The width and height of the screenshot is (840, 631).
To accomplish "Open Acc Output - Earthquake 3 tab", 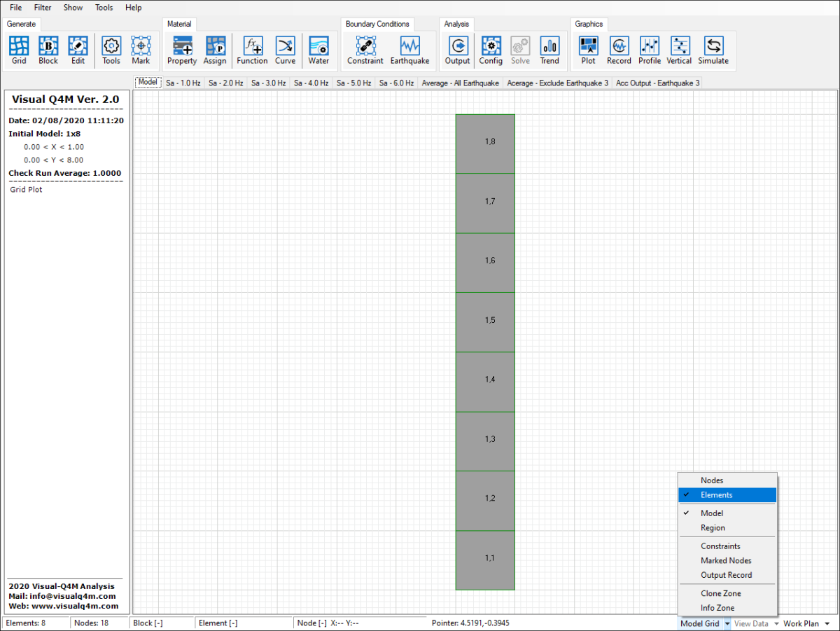I will (657, 83).
